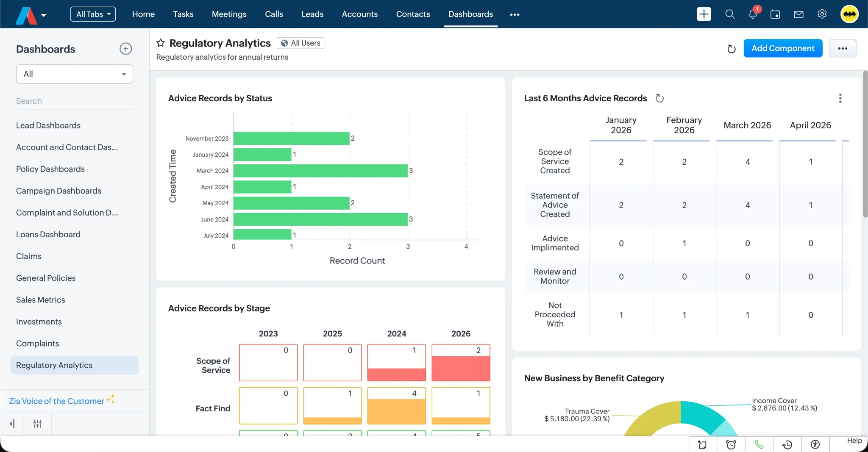Screen dimensions: 868x452
Task: Go to the Home tab
Action: coord(143,14)
